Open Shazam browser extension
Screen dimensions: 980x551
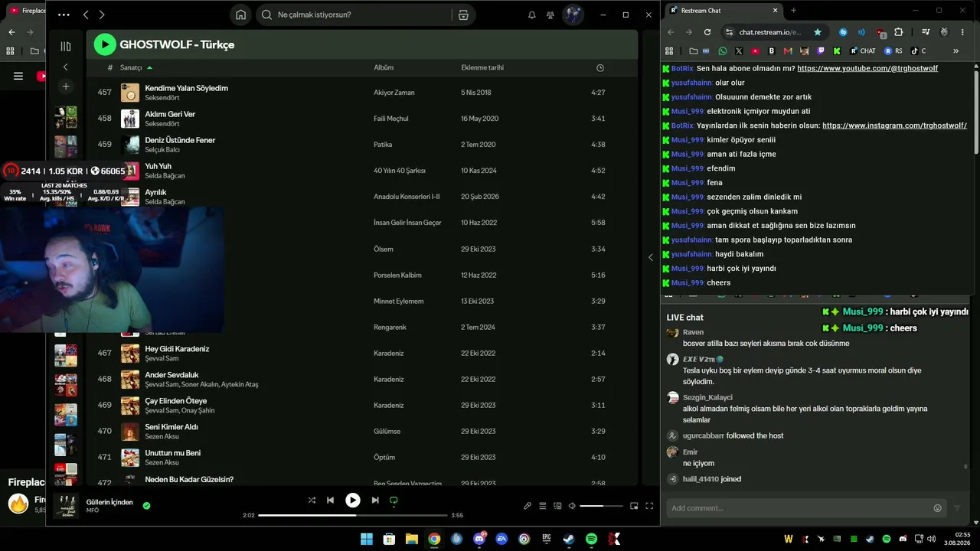(843, 32)
